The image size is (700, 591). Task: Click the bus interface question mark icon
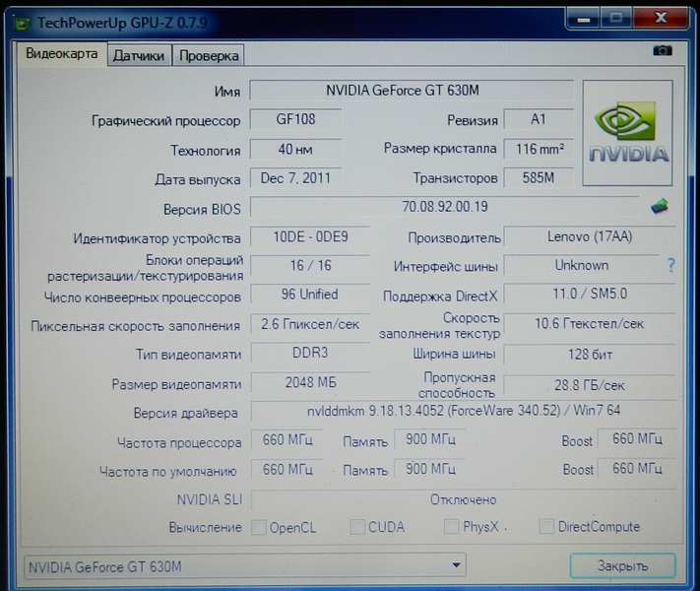pos(671,265)
